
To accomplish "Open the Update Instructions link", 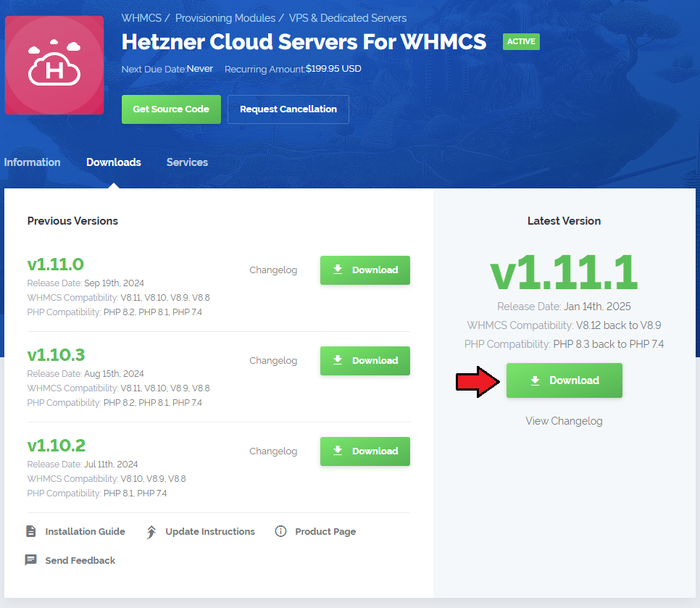I will 210,531.
